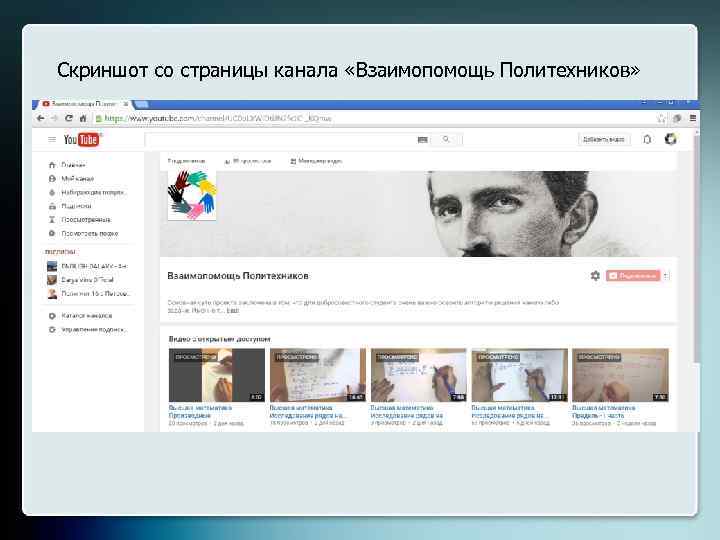Click the ПОДПИСКИ section heading
Screen dimensions: 720x540
pos(60,252)
